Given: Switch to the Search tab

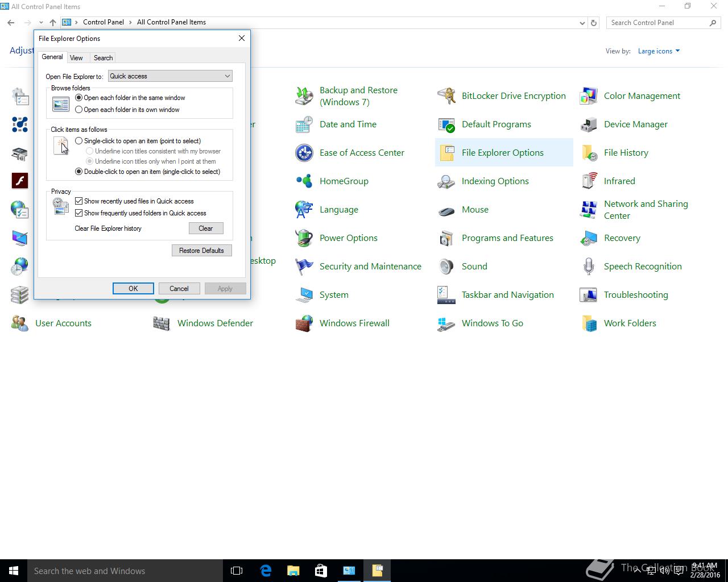Looking at the screenshot, I should tap(103, 58).
